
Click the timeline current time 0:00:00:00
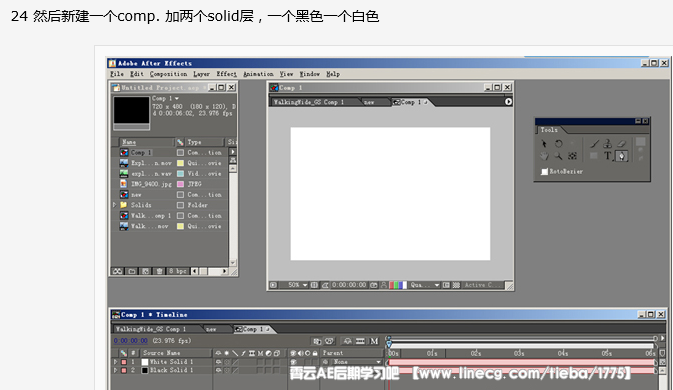coord(130,341)
